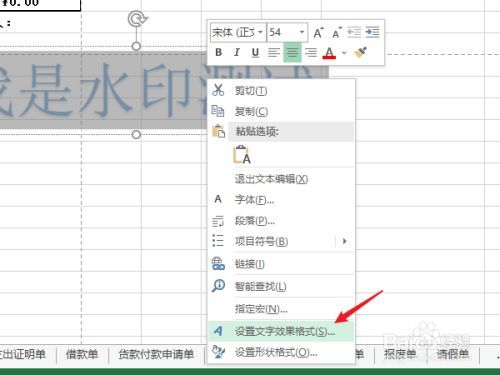Click the rotation handle above text box
The image size is (500, 375).
(x=137, y=19)
